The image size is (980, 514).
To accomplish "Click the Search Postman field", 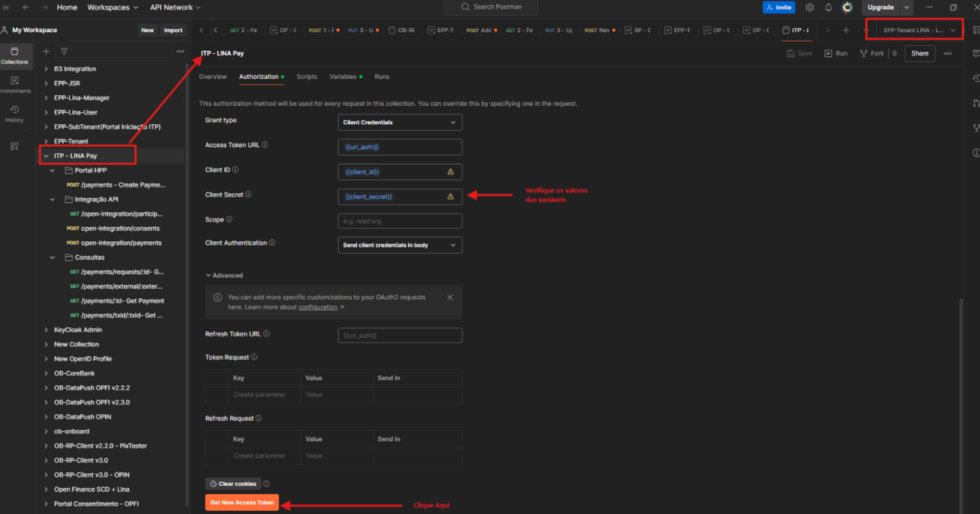I will (491, 7).
